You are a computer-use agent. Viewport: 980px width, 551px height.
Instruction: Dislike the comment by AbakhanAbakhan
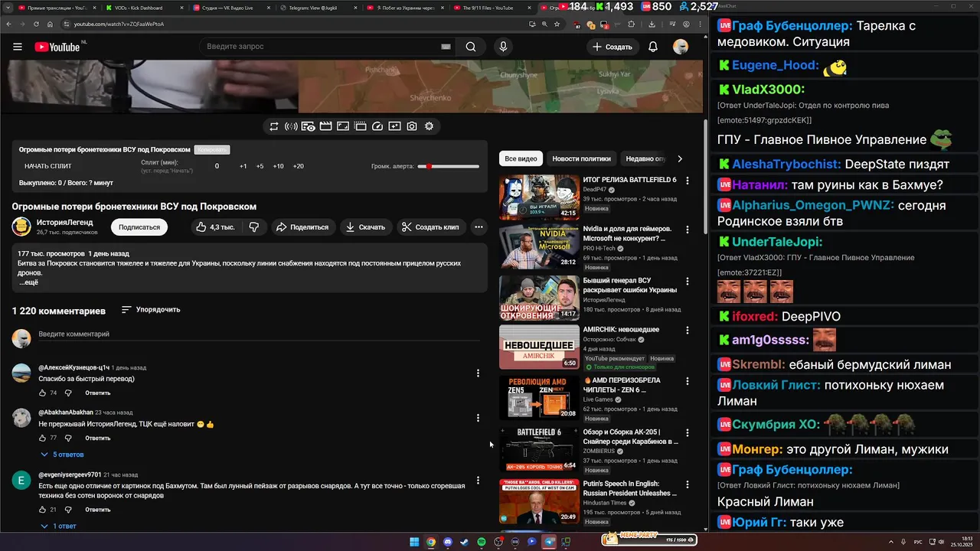coord(68,439)
